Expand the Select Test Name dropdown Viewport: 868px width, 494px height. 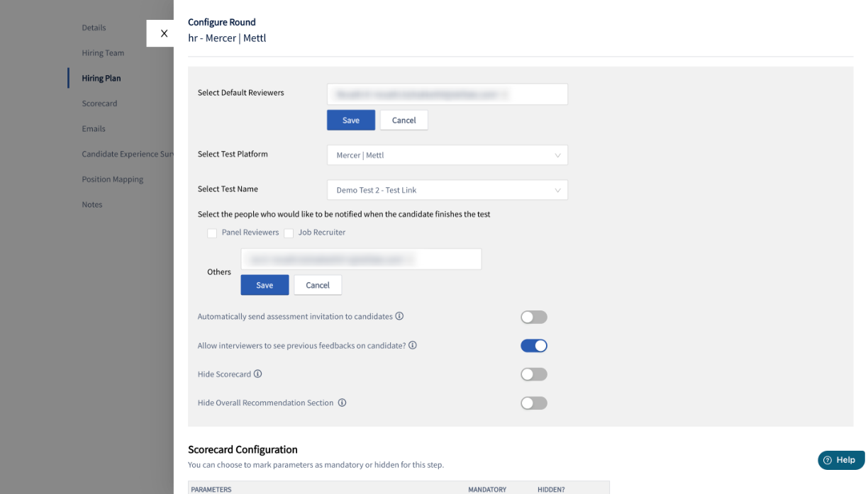pyautogui.click(x=447, y=190)
